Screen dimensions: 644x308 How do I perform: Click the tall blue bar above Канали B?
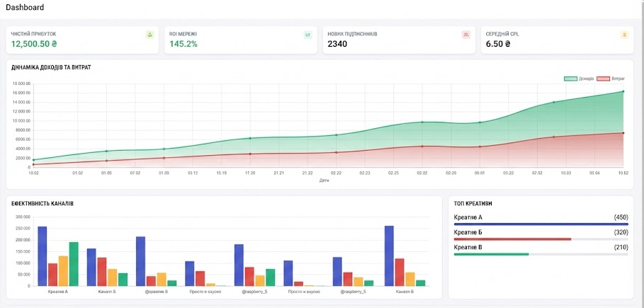pyautogui.click(x=388, y=256)
